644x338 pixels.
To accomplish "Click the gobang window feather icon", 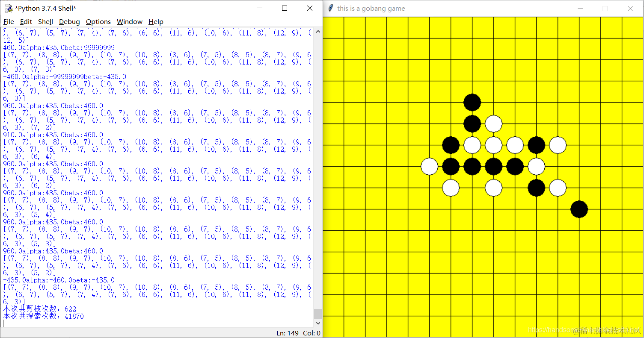I will 330,8.
